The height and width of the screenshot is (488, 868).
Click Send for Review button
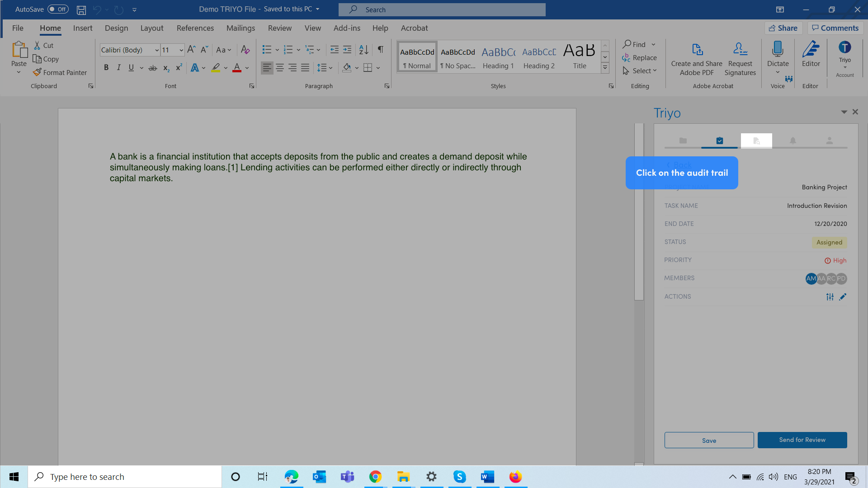[802, 440]
